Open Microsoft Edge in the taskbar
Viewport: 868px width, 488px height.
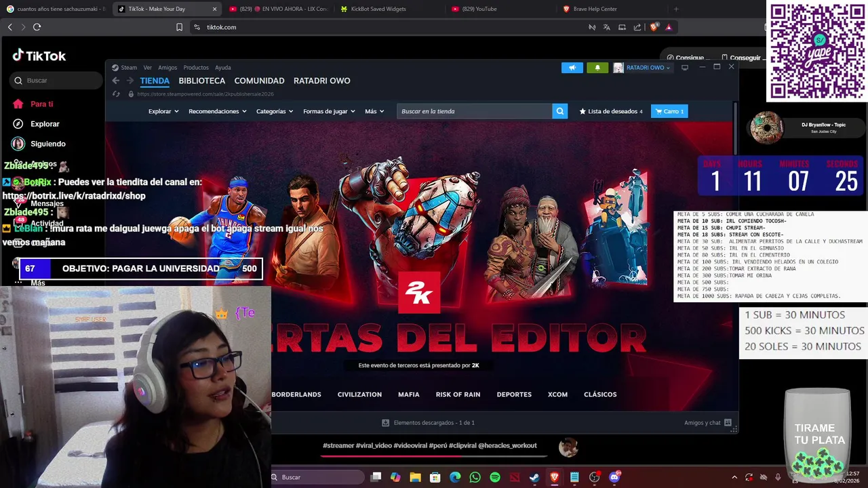(x=455, y=477)
